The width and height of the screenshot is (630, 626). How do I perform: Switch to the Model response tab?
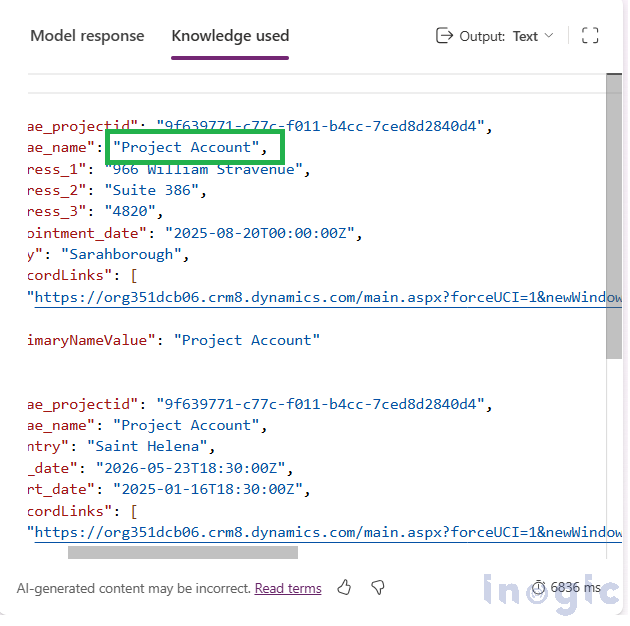[x=87, y=36]
